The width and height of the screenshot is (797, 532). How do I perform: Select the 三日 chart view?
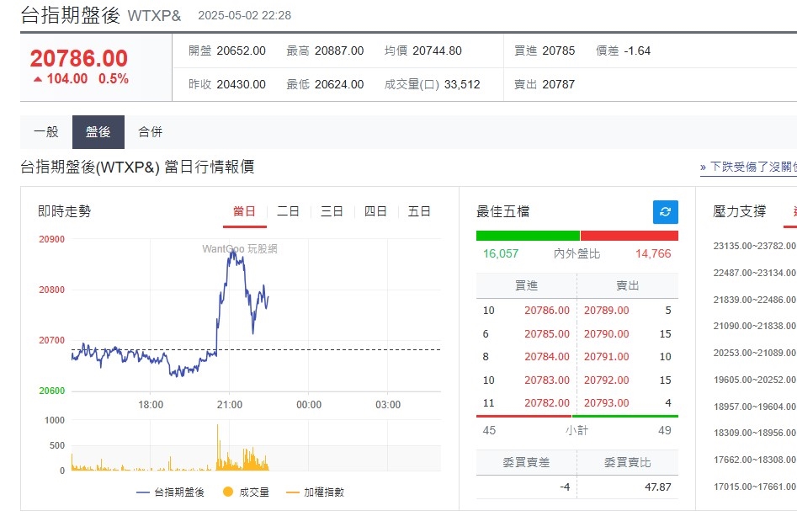tap(332, 211)
